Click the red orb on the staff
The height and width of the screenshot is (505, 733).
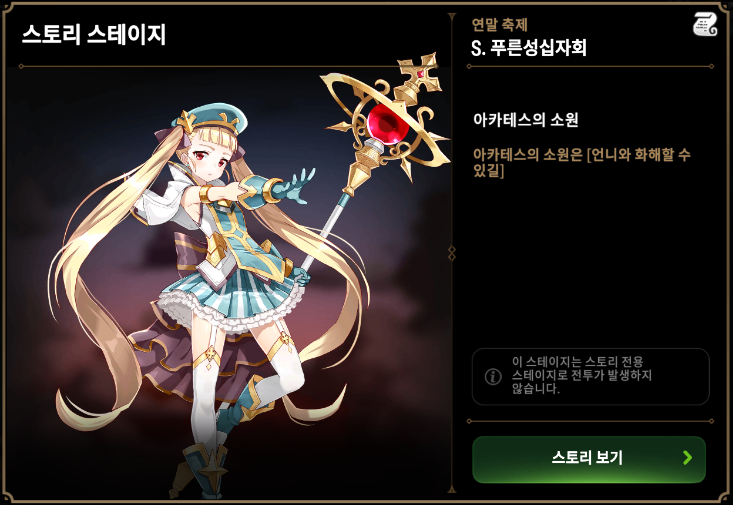point(388,123)
